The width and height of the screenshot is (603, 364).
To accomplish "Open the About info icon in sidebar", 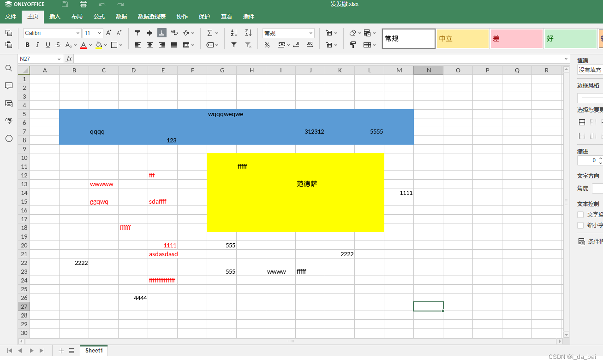I will point(9,138).
